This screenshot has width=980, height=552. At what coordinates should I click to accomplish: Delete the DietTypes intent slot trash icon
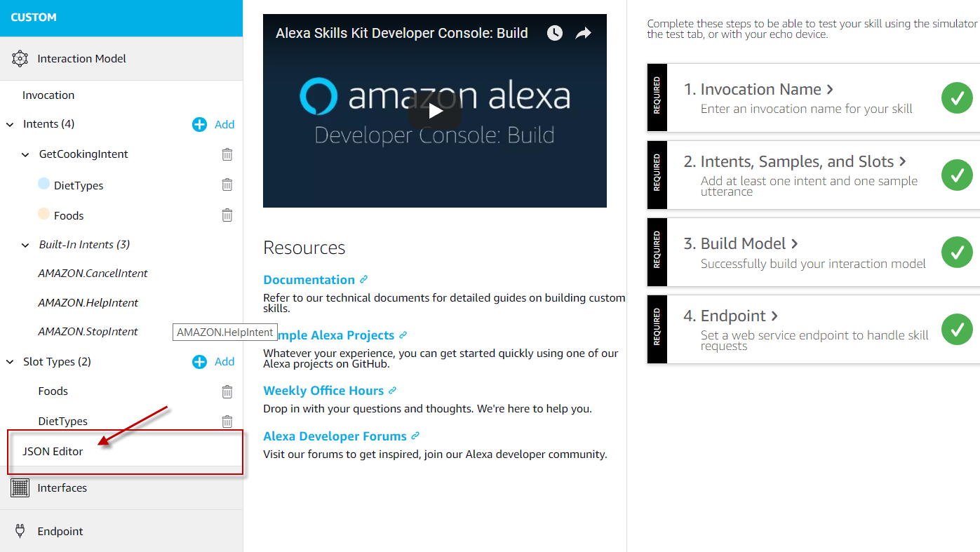point(227,184)
